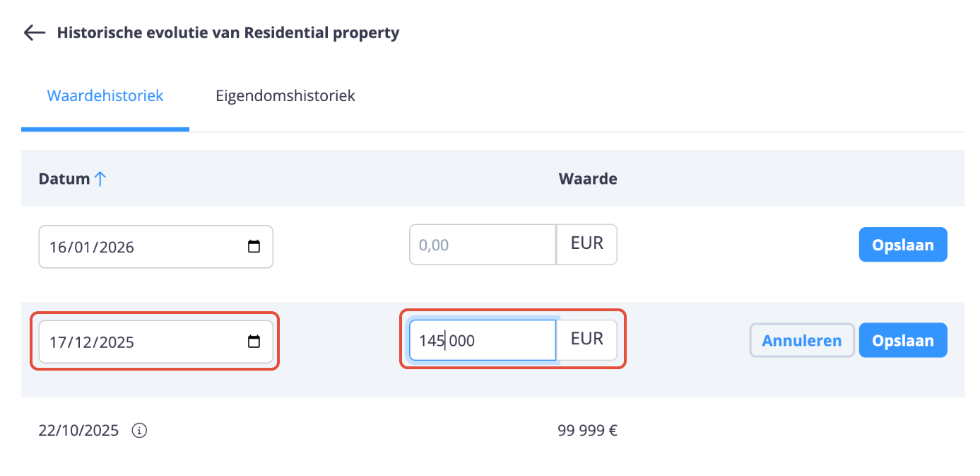Click the Waarde column header

[x=587, y=179]
